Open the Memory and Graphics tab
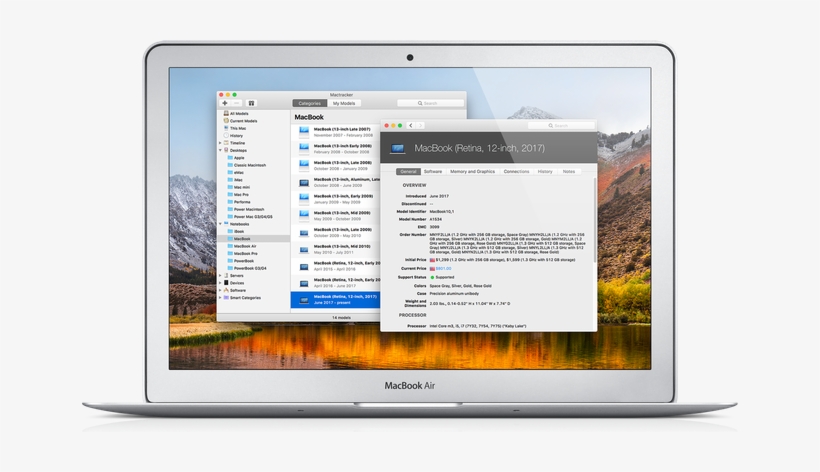Image resolution: width=820 pixels, height=472 pixels. 472,171
